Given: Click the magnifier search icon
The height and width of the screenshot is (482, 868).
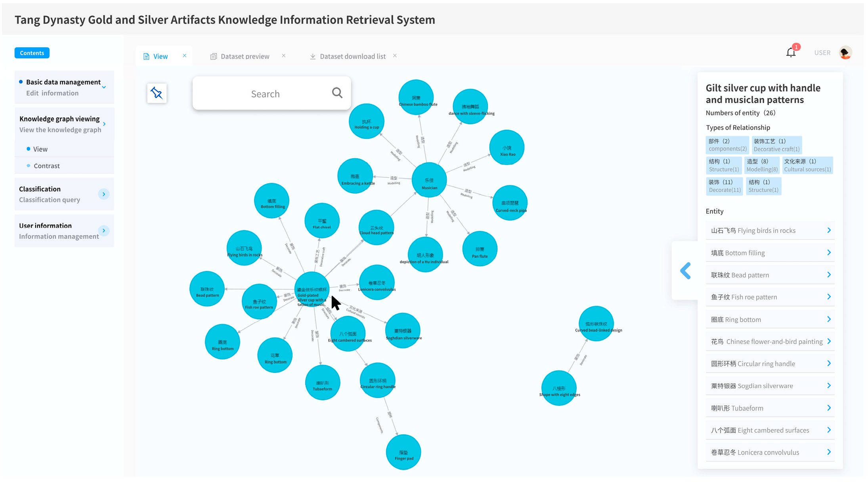Looking at the screenshot, I should (337, 93).
